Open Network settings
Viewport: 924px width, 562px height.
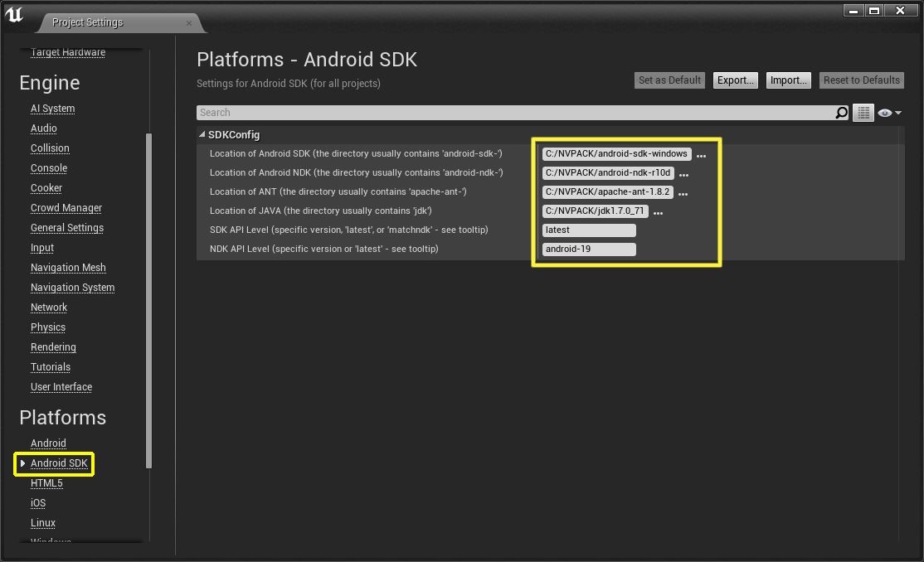coord(49,308)
